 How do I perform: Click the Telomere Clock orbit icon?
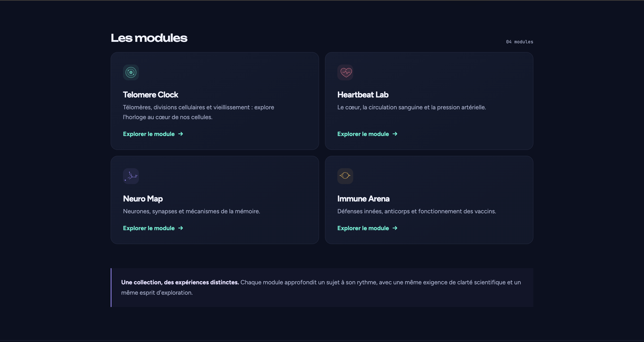131,73
